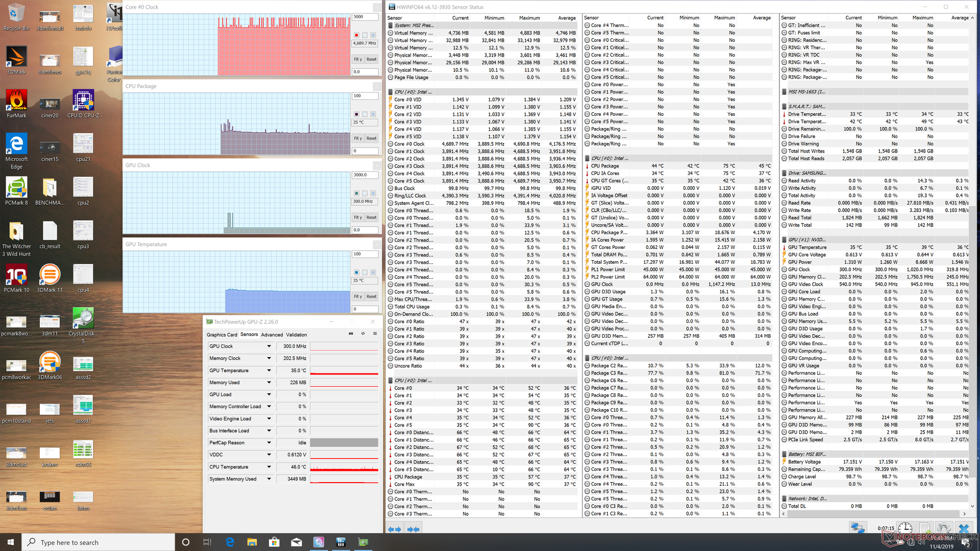Select the GPU Core Voltage sensor row
The image size is (980, 551).
pyautogui.click(x=875, y=255)
